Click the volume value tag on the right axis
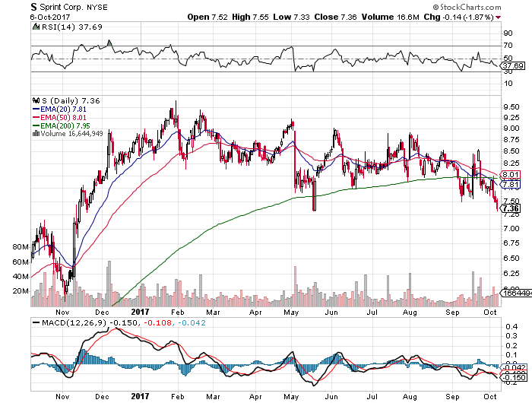 pos(516,293)
